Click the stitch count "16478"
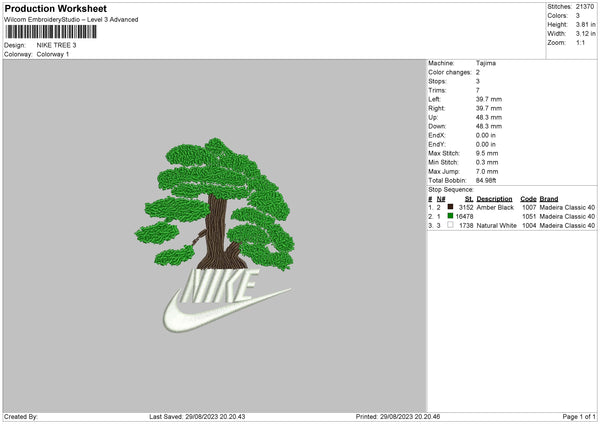This screenshot has height=424, width=600. [464, 217]
